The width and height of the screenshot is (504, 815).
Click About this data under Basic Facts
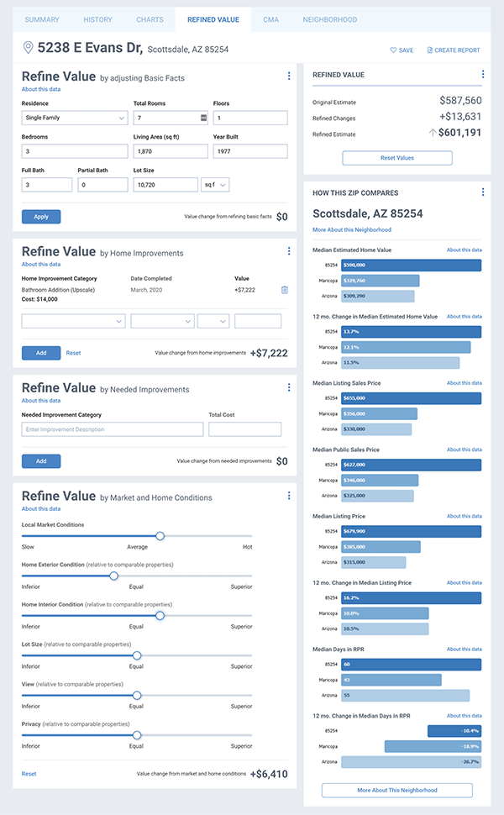click(x=41, y=89)
